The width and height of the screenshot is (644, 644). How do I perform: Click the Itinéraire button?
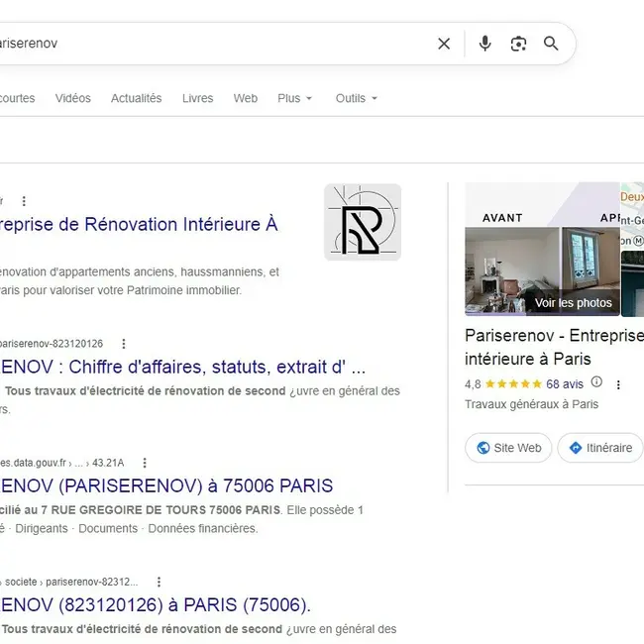[x=600, y=448]
